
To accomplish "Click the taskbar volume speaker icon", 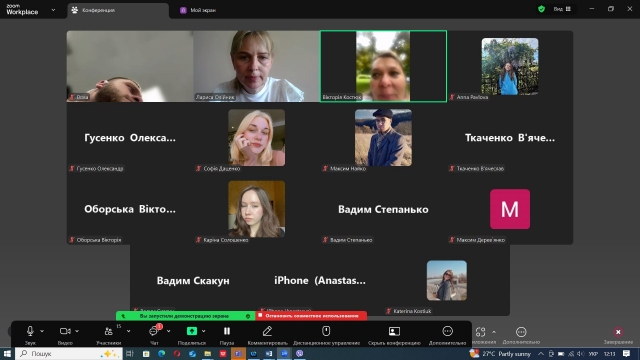I will [580, 353].
